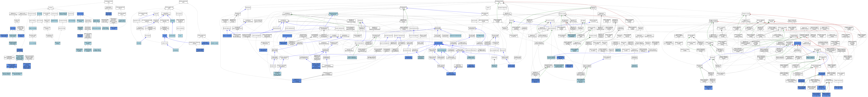
Task: Click the chromatin DNA binding node
Action: coord(21,36)
